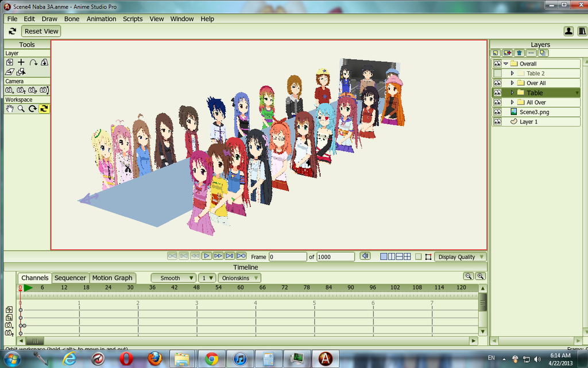Jump to the end of animation
The image size is (588, 368).
pyautogui.click(x=241, y=256)
